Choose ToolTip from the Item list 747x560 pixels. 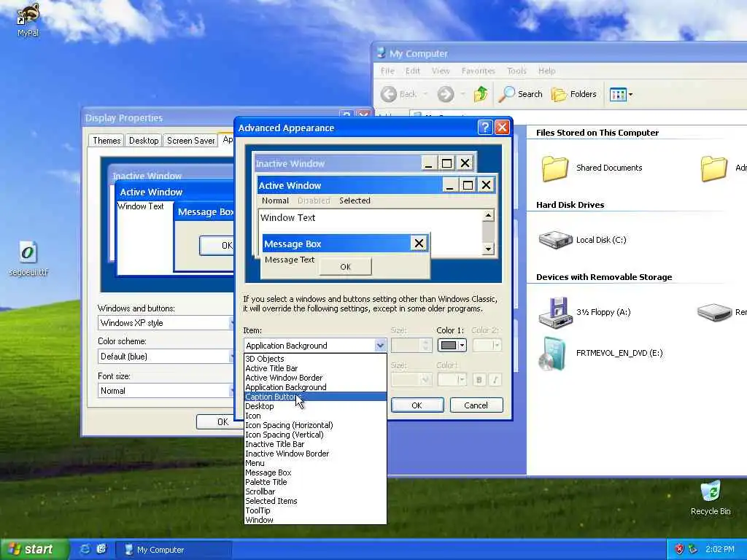point(315,510)
